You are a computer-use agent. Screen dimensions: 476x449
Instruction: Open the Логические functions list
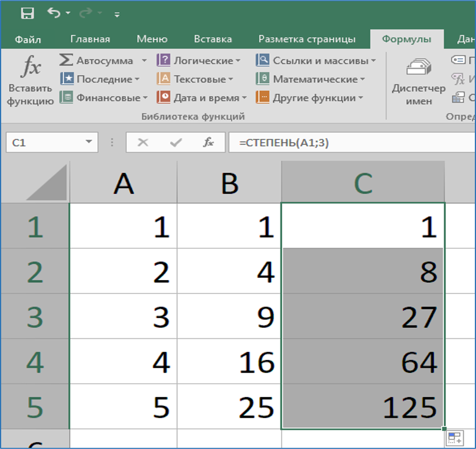click(198, 61)
